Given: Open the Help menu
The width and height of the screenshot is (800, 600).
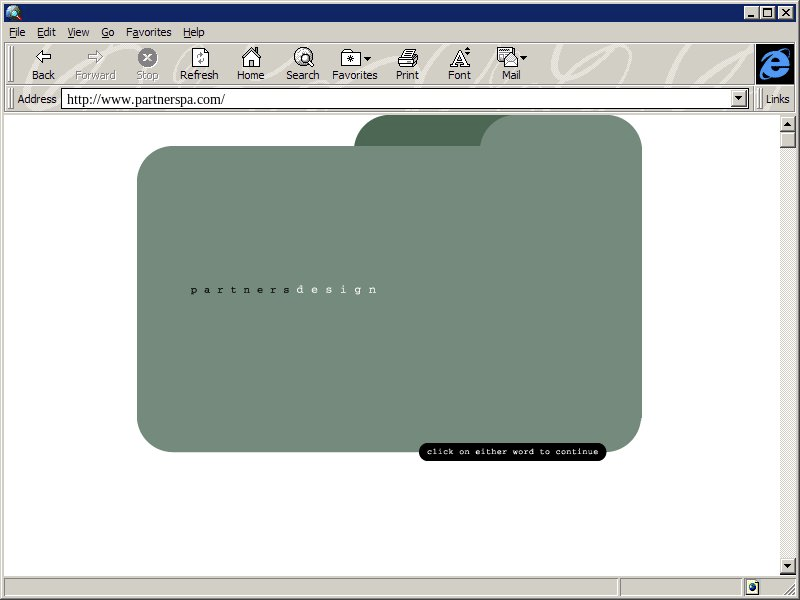Looking at the screenshot, I should [193, 32].
